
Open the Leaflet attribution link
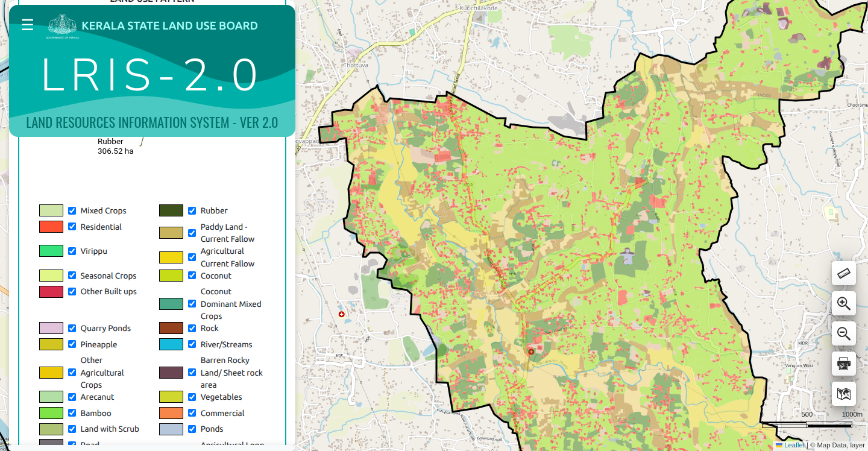pyautogui.click(x=794, y=446)
